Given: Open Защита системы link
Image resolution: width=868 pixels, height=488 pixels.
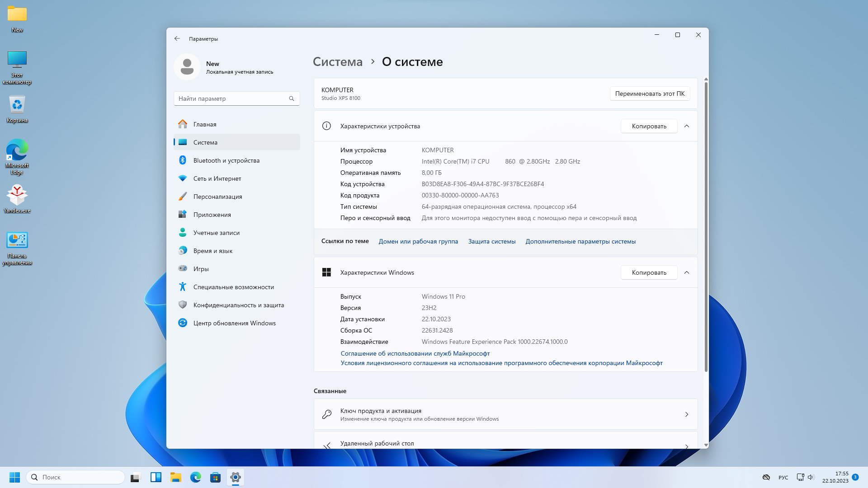Looking at the screenshot, I should [491, 241].
